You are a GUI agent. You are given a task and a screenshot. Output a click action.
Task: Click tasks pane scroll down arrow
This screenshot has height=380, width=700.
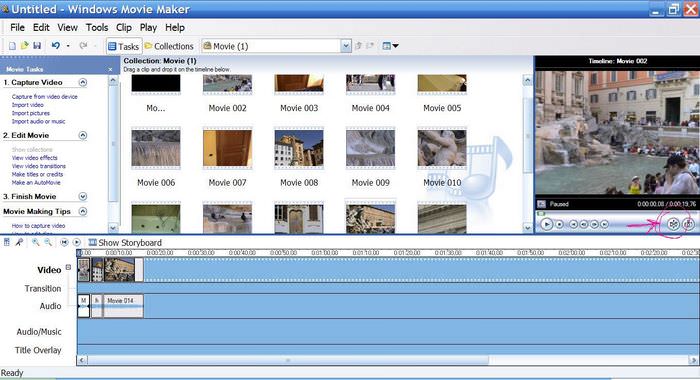(x=113, y=227)
